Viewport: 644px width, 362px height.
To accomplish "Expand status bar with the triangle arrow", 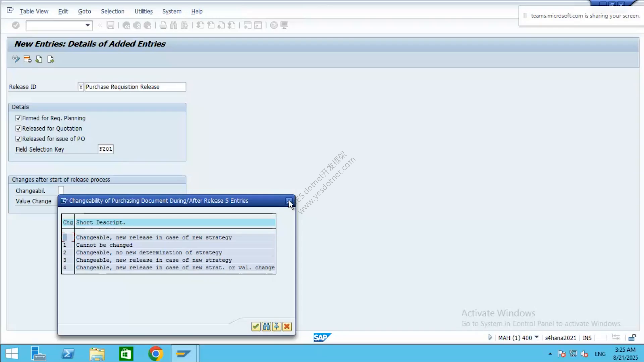I will pyautogui.click(x=490, y=337).
